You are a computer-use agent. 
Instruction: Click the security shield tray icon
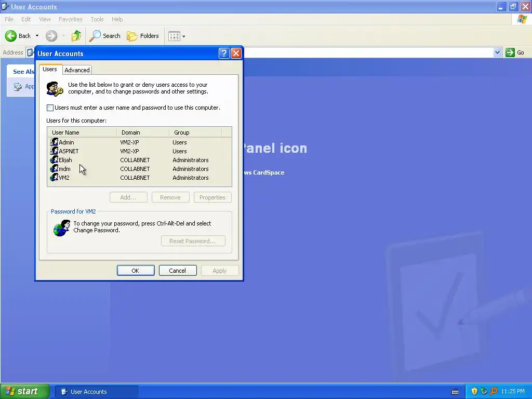[x=474, y=391]
